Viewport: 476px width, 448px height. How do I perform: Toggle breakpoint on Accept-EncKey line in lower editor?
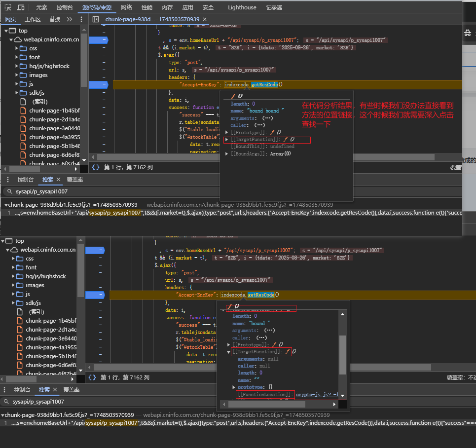pyautogui.click(x=95, y=295)
